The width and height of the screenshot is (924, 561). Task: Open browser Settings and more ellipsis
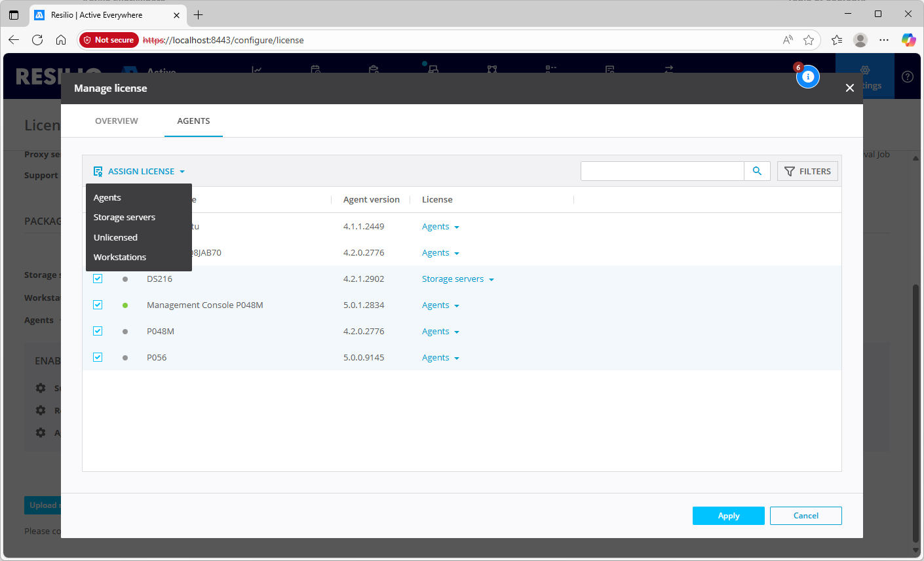pyautogui.click(x=884, y=40)
